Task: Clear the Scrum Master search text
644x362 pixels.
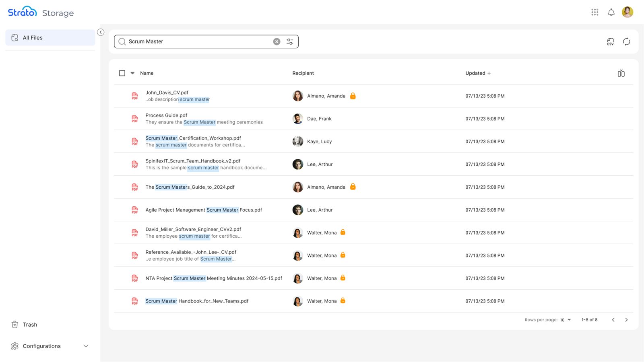Action: coord(277,41)
